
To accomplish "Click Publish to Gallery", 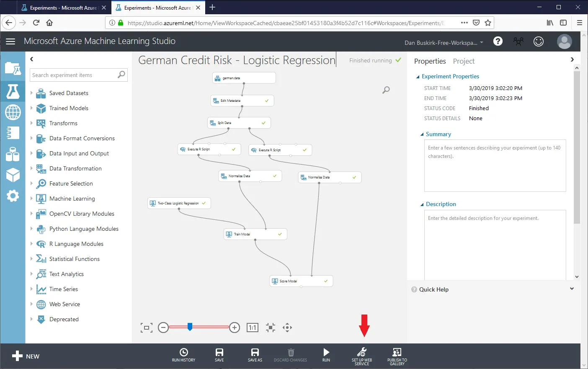I will tap(397, 356).
